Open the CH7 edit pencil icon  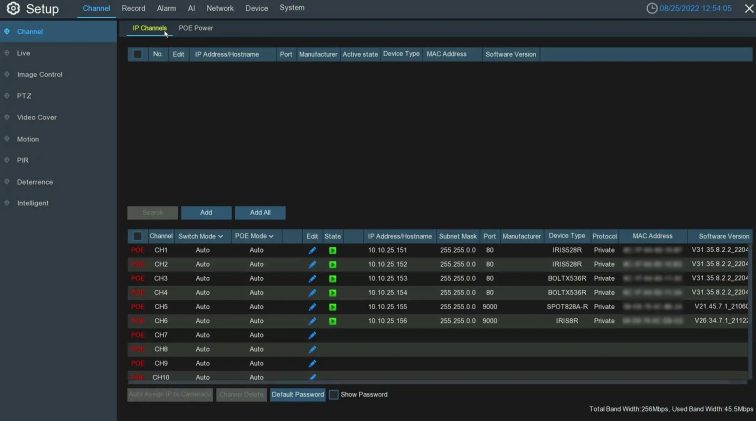pyautogui.click(x=312, y=335)
